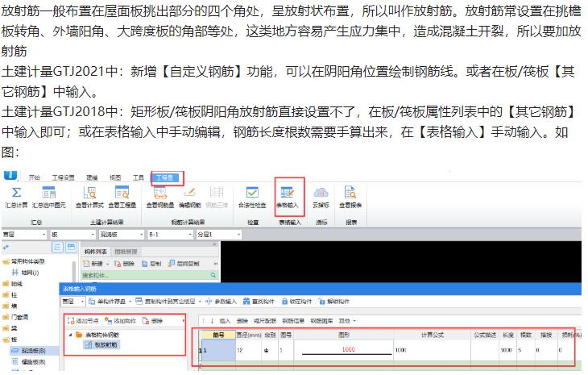Open 常用构件类型 folder in navigation tree
Viewport: 588px width, 375px height.
pos(23,261)
